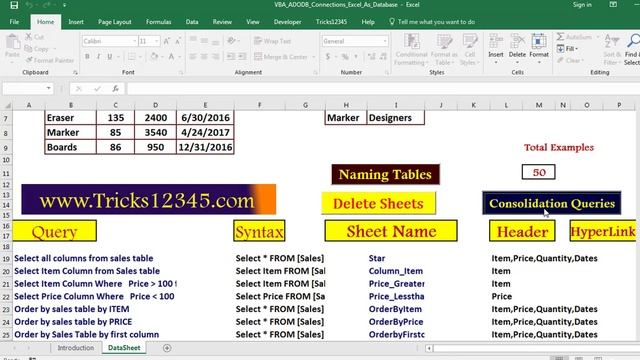Toggle Italic formatting
The width and height of the screenshot is (640, 360).
(x=98, y=57)
